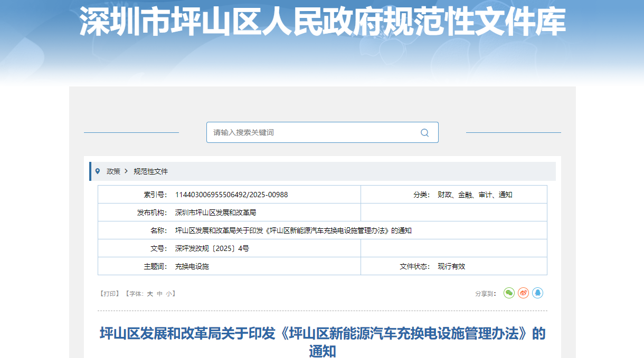This screenshot has width=644, height=358.
Task: Click the publisher 深圳市坪山区发展和改革局
Action: pos(215,212)
